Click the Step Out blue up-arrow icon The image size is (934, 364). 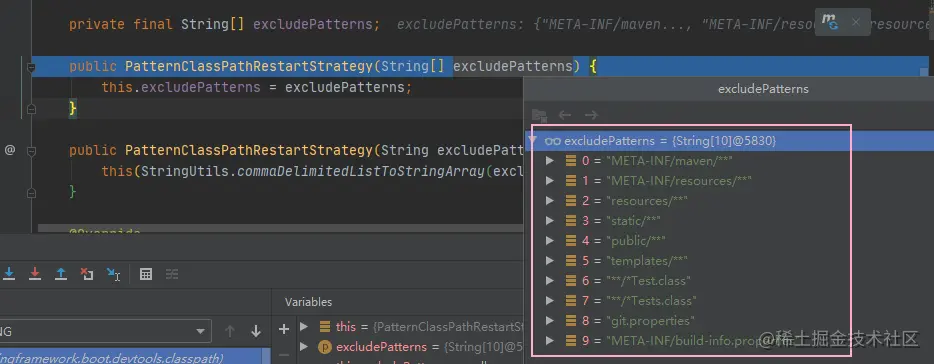pos(61,273)
